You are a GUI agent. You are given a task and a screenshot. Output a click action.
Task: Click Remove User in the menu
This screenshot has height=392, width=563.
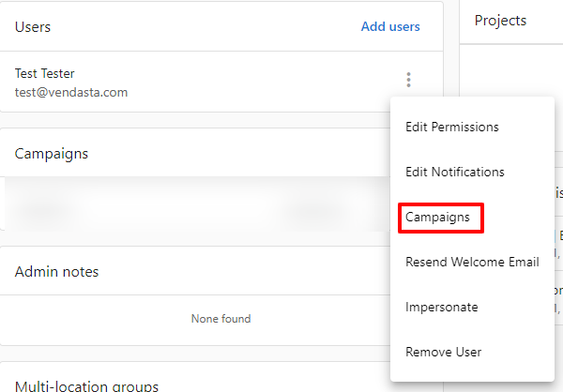pos(444,353)
